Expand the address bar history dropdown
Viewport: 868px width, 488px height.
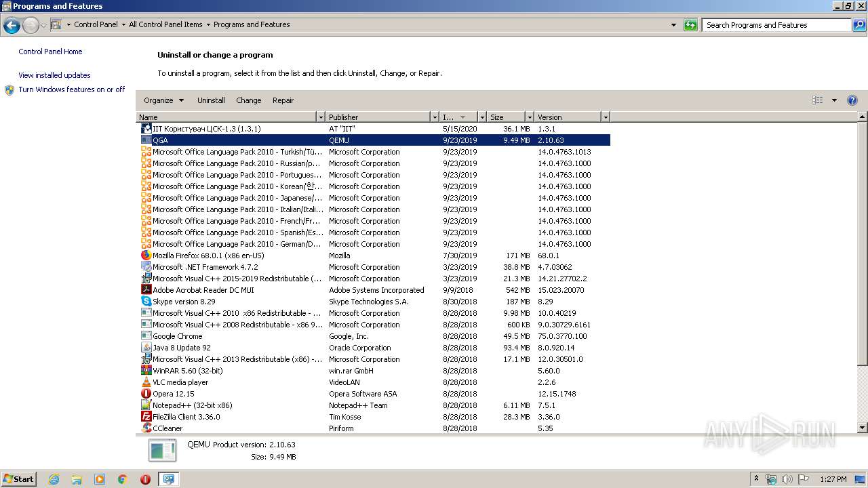click(x=673, y=25)
